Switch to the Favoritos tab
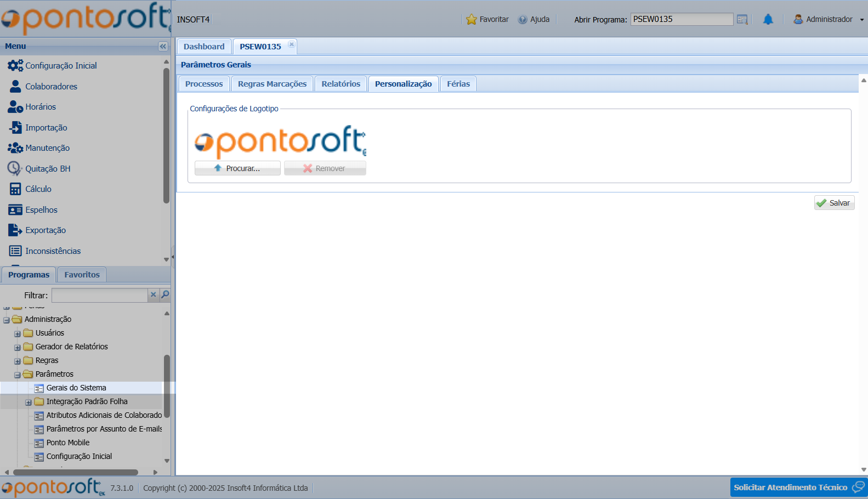Screen dimensions: 868x499 pyautogui.click(x=82, y=275)
